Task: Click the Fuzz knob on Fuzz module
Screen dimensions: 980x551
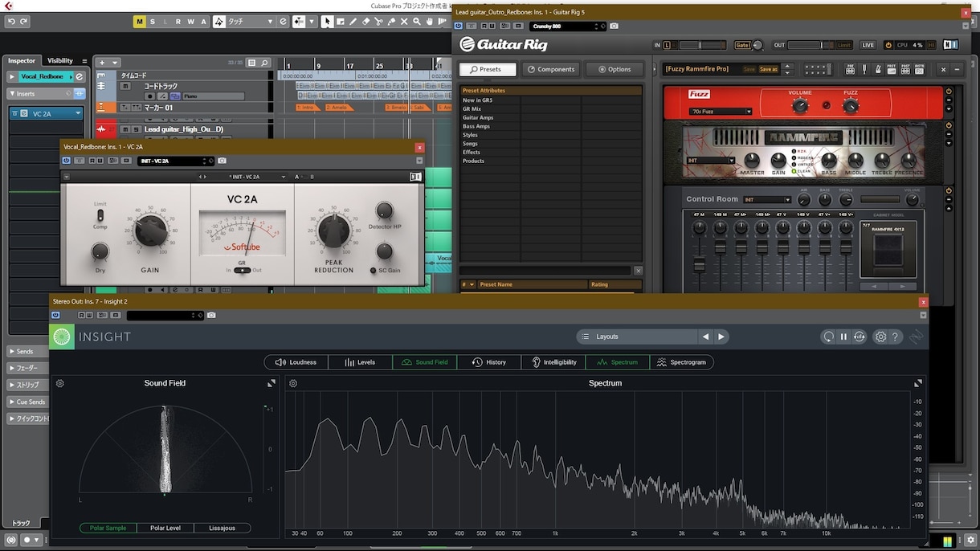Action: (x=851, y=105)
